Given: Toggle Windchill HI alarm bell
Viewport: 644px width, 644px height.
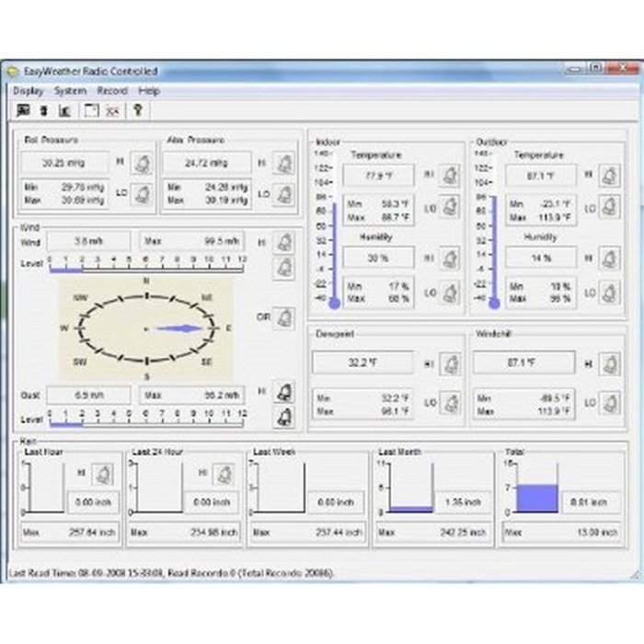Looking at the screenshot, I should [x=609, y=364].
